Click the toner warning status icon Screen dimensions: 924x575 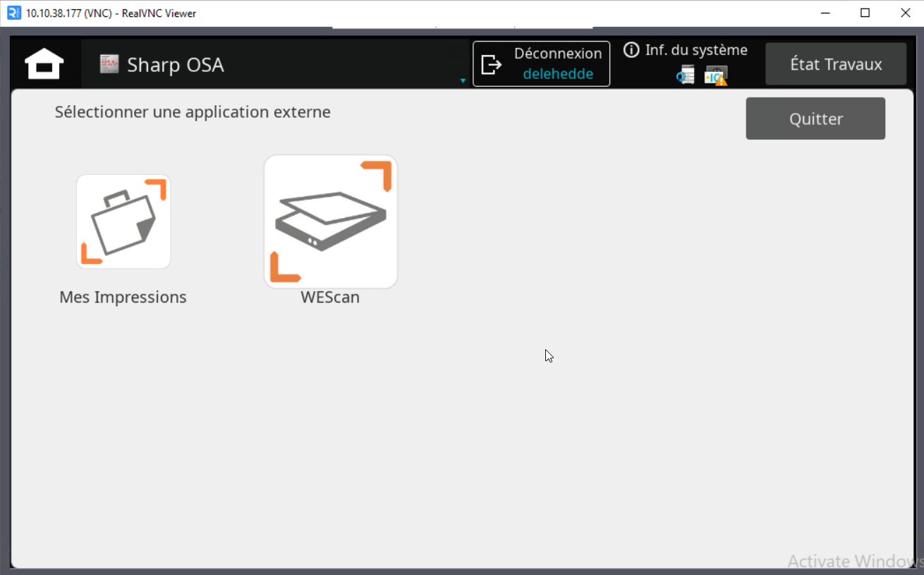pos(716,75)
